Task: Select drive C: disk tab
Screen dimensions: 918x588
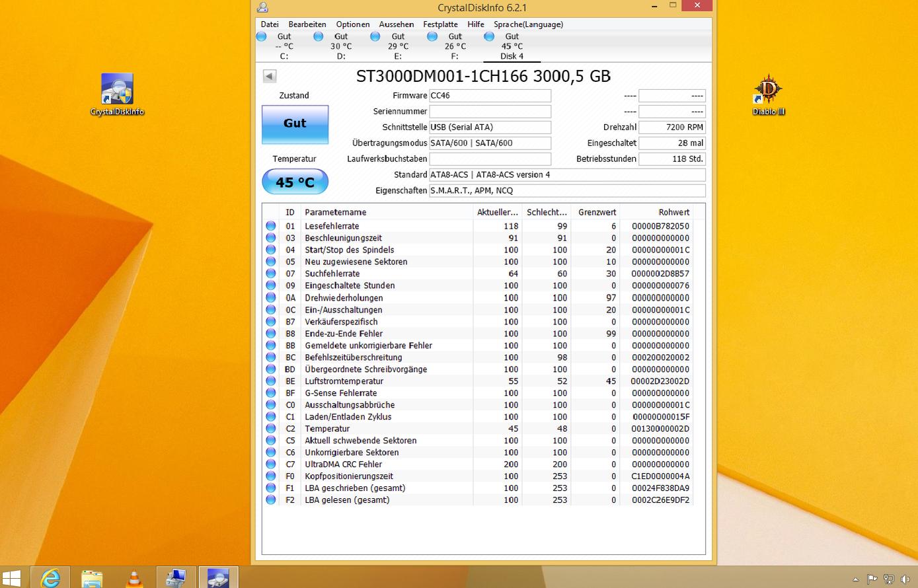Action: click(284, 46)
